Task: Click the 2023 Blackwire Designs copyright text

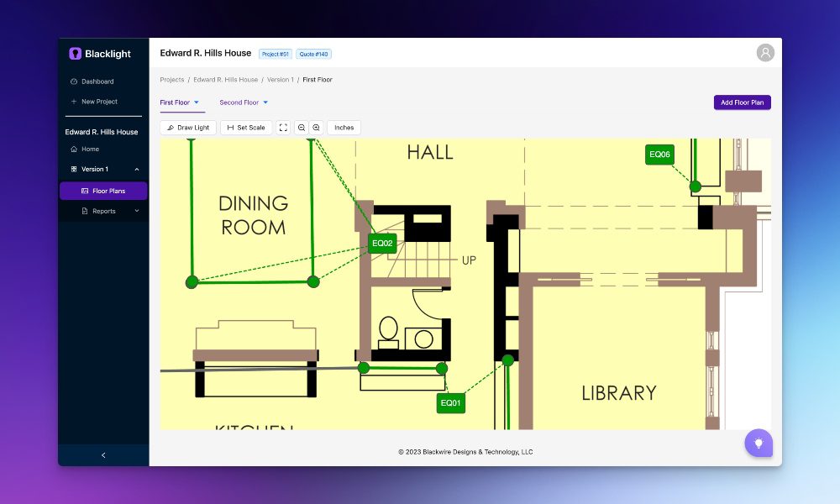Action: tap(465, 452)
